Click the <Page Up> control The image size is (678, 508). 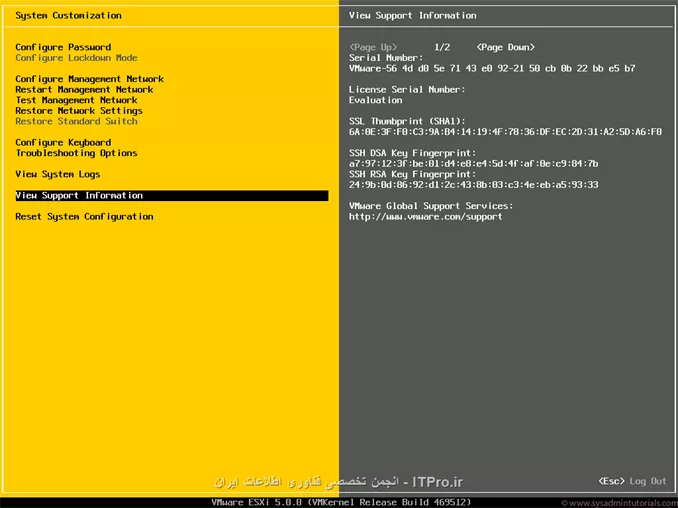pyautogui.click(x=373, y=47)
